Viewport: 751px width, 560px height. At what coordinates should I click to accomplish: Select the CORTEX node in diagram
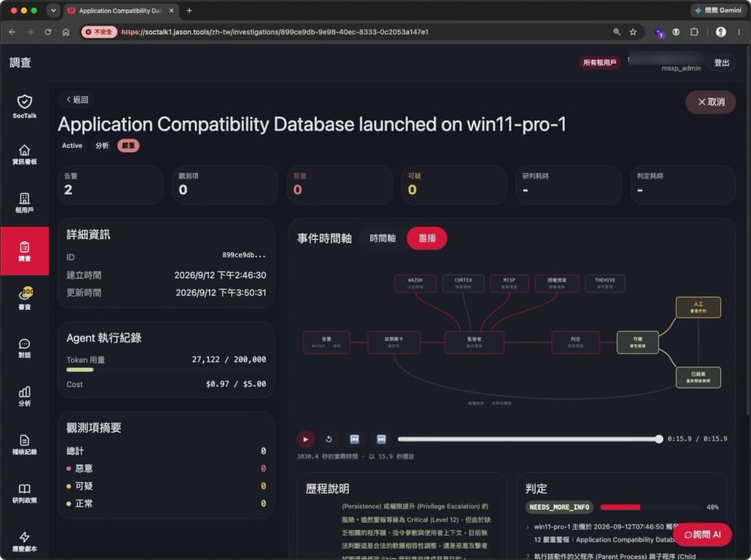coord(464,283)
